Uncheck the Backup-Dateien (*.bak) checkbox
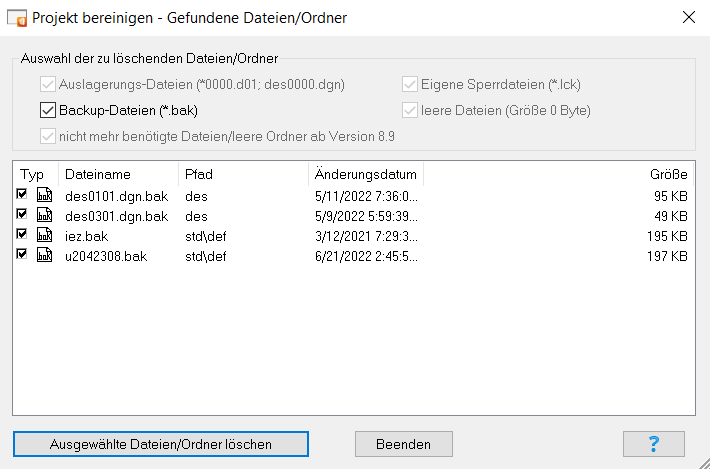This screenshot has width=710, height=469. pyautogui.click(x=49, y=110)
